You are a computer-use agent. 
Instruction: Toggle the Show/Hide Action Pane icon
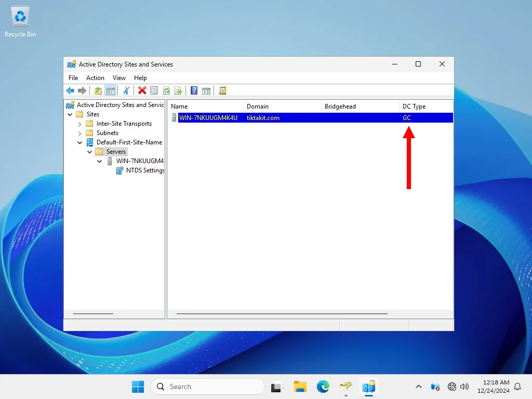click(x=206, y=90)
